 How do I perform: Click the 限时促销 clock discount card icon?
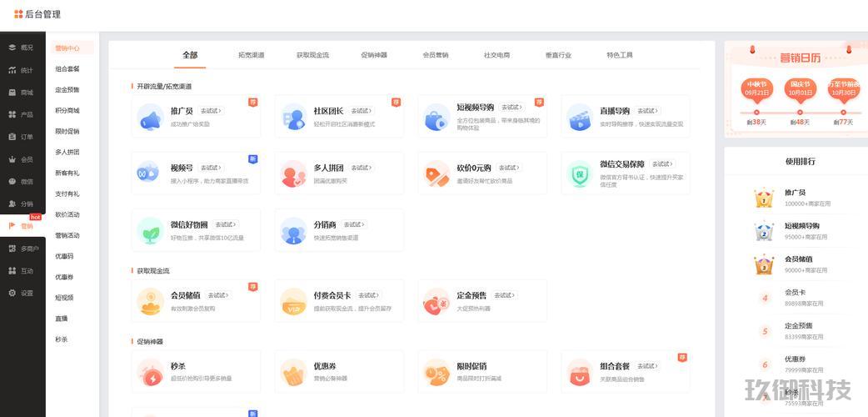(436, 373)
